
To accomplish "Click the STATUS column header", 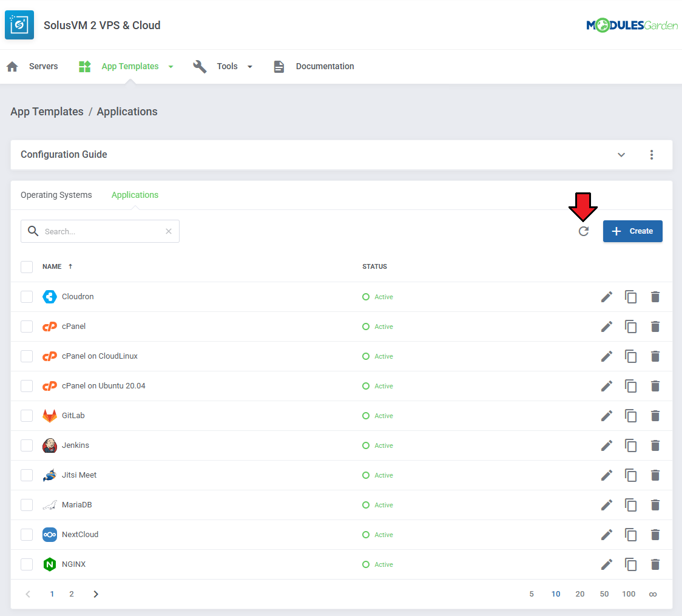I will pyautogui.click(x=374, y=266).
